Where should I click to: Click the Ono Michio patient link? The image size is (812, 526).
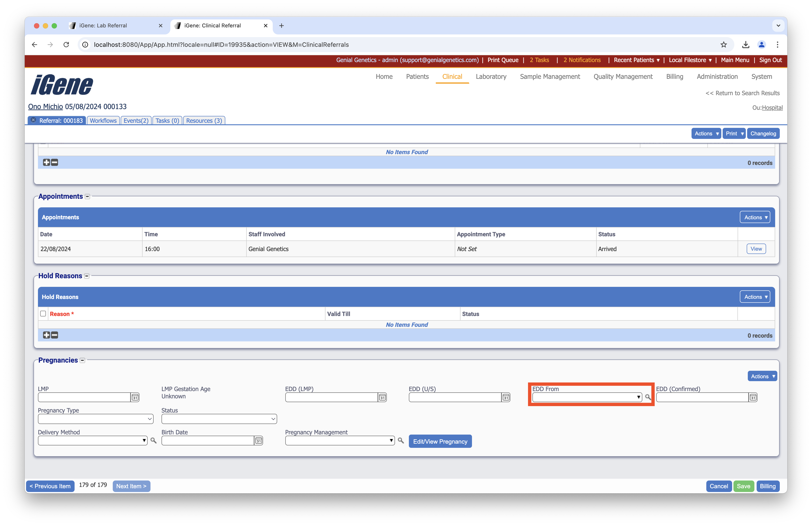(45, 106)
